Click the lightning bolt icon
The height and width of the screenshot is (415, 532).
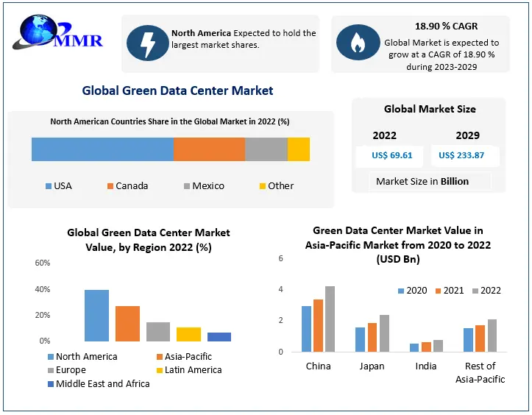pyautogui.click(x=147, y=43)
